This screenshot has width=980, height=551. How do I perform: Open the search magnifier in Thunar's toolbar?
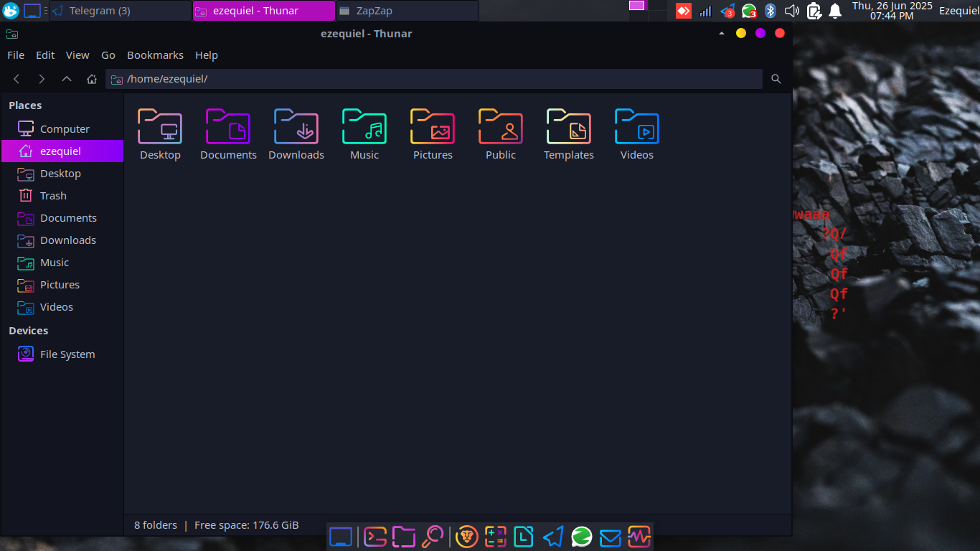point(776,79)
